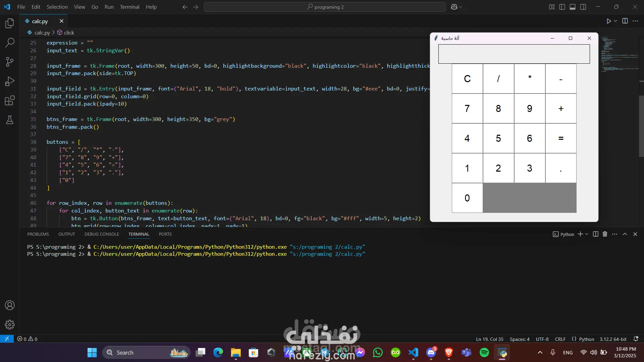Click the equals button in calculator
The image size is (644, 362).
click(x=561, y=138)
